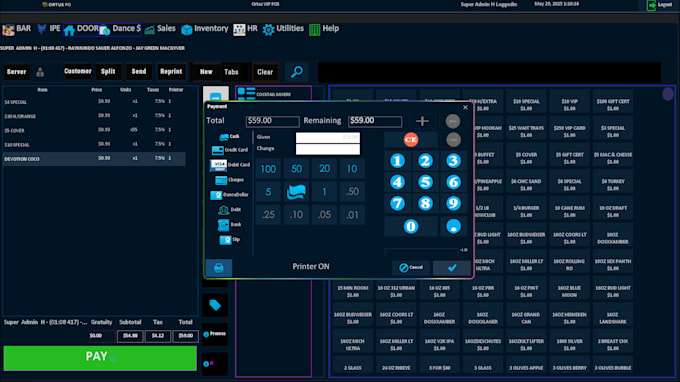Click the grey minus button beside plus
Viewport: 680px width, 382px height.
tap(453, 121)
